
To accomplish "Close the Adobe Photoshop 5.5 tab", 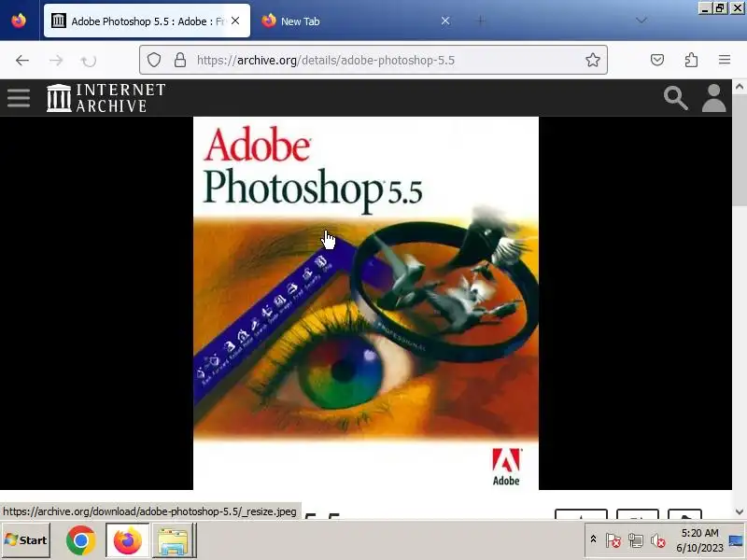I will [235, 21].
